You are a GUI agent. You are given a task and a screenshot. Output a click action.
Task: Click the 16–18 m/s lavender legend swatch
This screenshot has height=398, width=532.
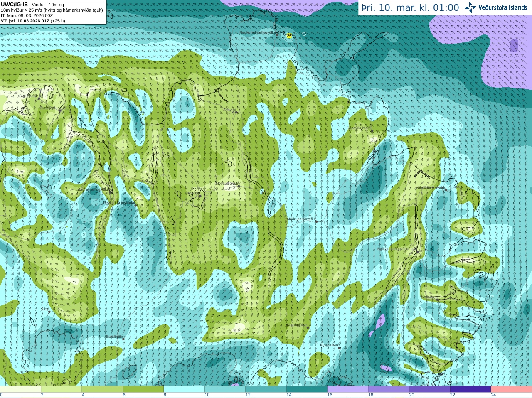click(348, 389)
